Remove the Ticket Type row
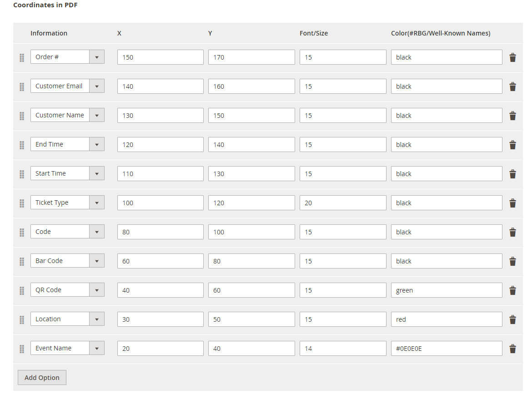The width and height of the screenshot is (532, 400). click(x=512, y=203)
